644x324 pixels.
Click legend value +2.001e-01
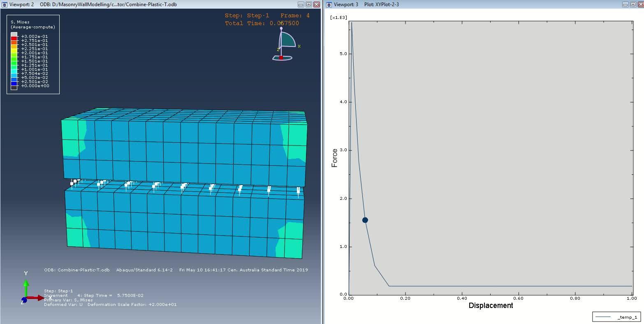tap(35, 53)
